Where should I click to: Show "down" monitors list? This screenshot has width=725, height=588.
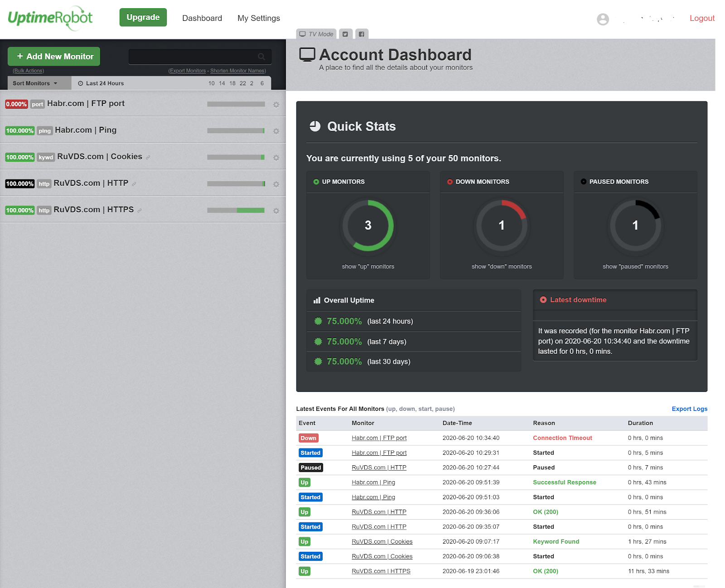(502, 266)
